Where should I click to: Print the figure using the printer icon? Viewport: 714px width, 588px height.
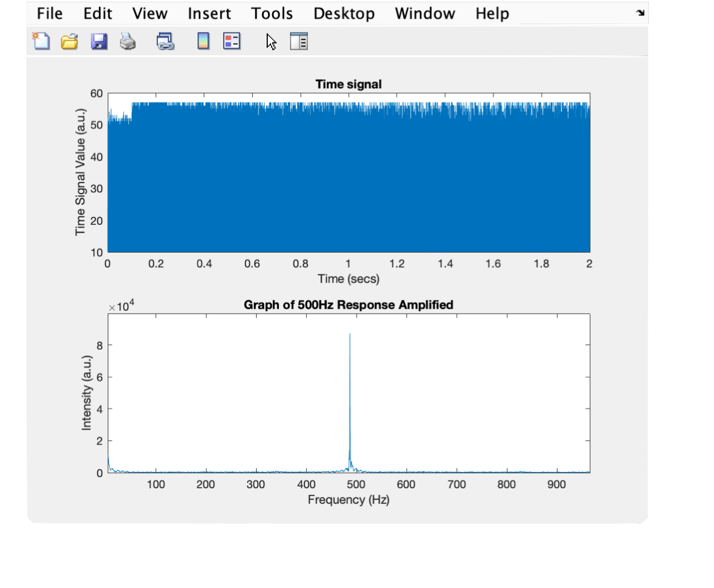point(128,42)
